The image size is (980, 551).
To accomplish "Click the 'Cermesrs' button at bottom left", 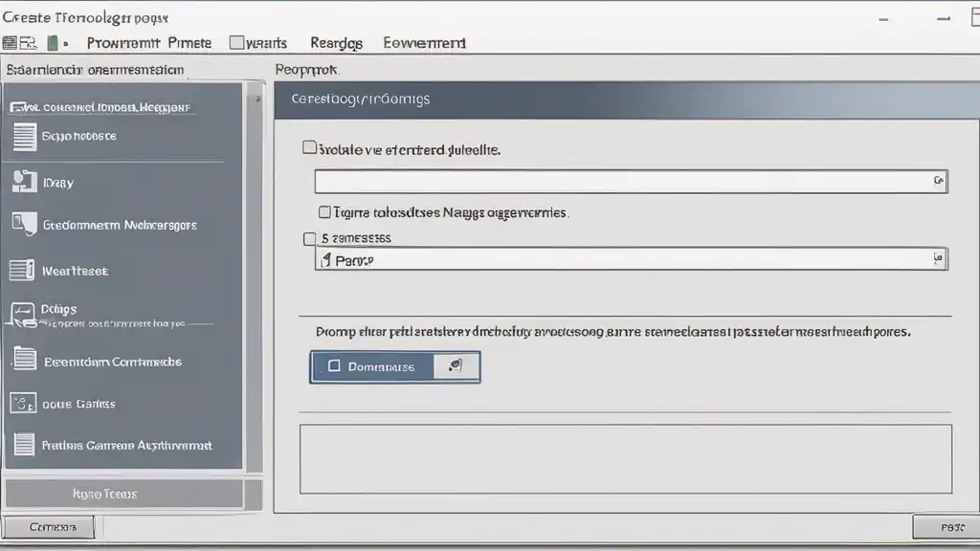I will pos(49,527).
